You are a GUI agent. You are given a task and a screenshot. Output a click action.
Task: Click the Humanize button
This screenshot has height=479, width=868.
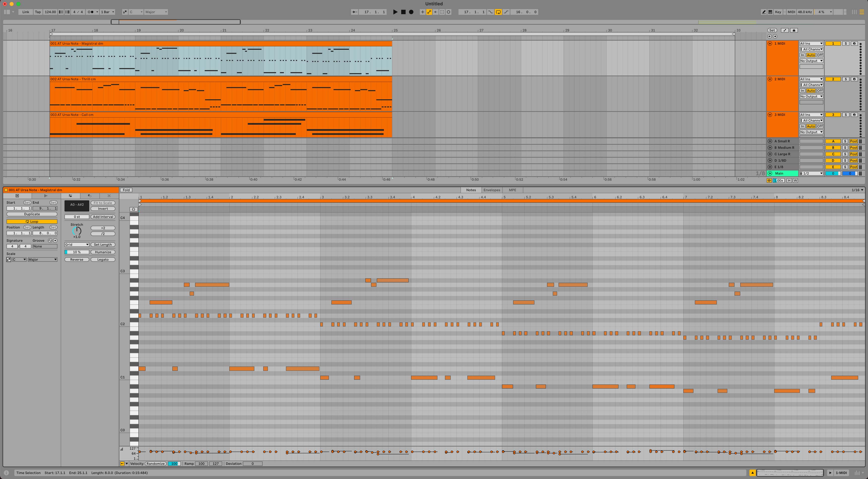click(103, 252)
